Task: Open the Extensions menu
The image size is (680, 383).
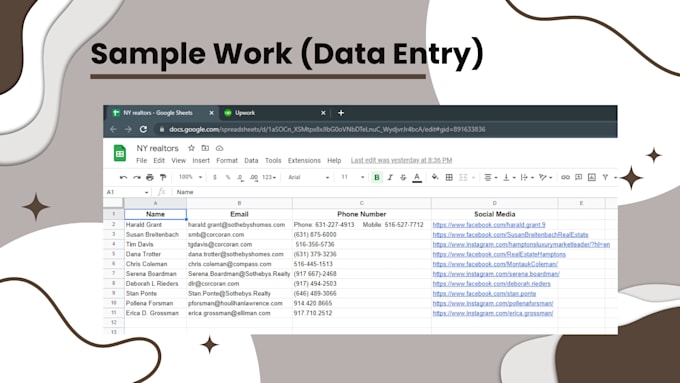Action: pyautogui.click(x=304, y=160)
